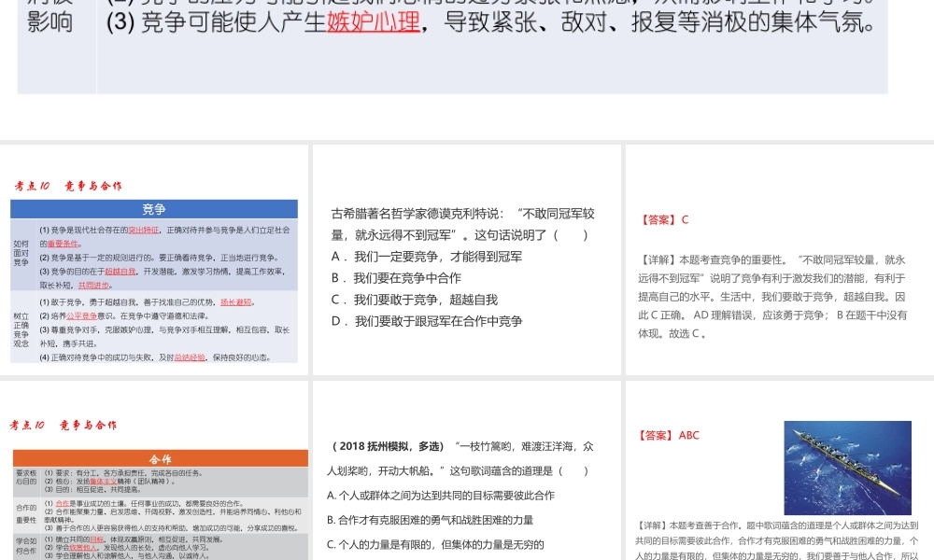Click the red underlined 公平竞争 text
Screen dimensions: 934x560
click(81, 316)
